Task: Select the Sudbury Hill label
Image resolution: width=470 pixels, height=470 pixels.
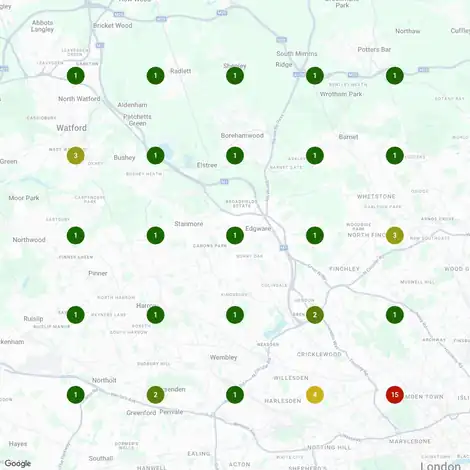Action: coord(154,364)
